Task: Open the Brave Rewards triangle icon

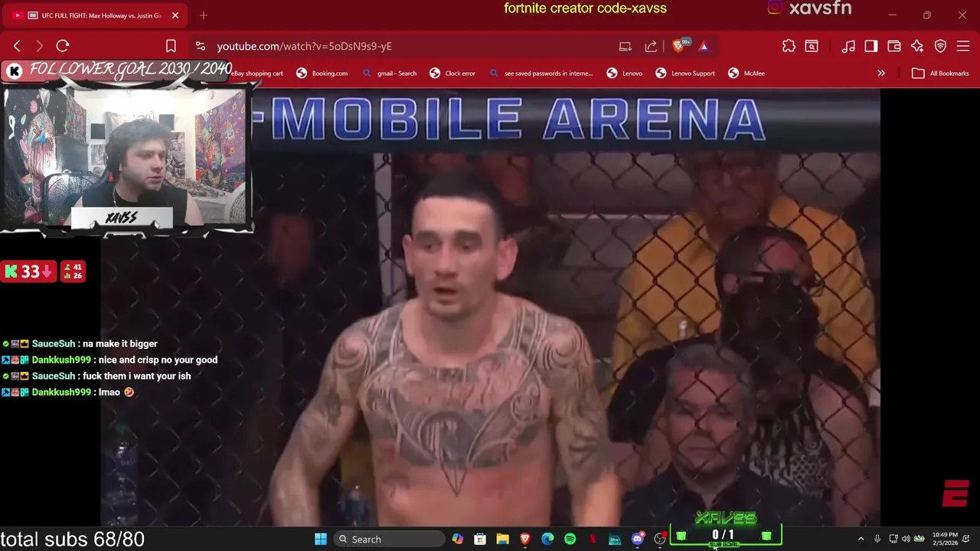Action: click(x=704, y=46)
